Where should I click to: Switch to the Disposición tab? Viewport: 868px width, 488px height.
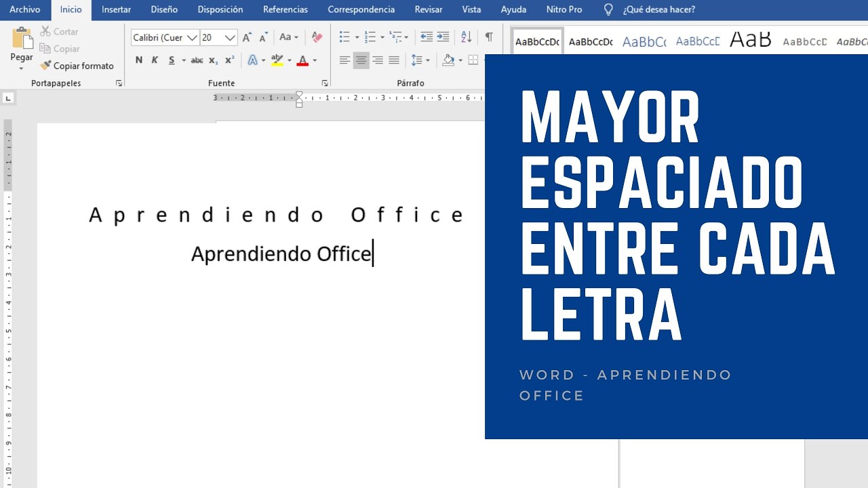[x=220, y=9]
